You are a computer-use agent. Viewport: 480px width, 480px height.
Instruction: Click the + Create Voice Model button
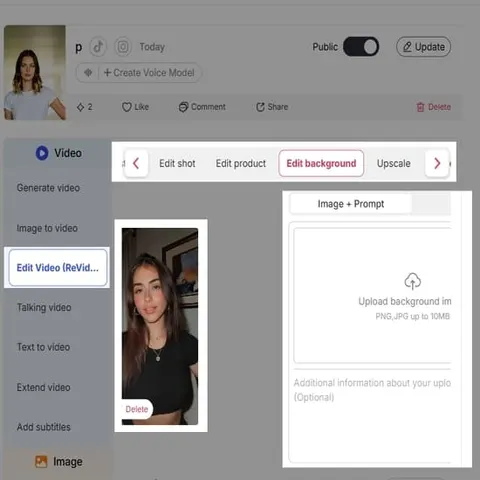pos(149,72)
